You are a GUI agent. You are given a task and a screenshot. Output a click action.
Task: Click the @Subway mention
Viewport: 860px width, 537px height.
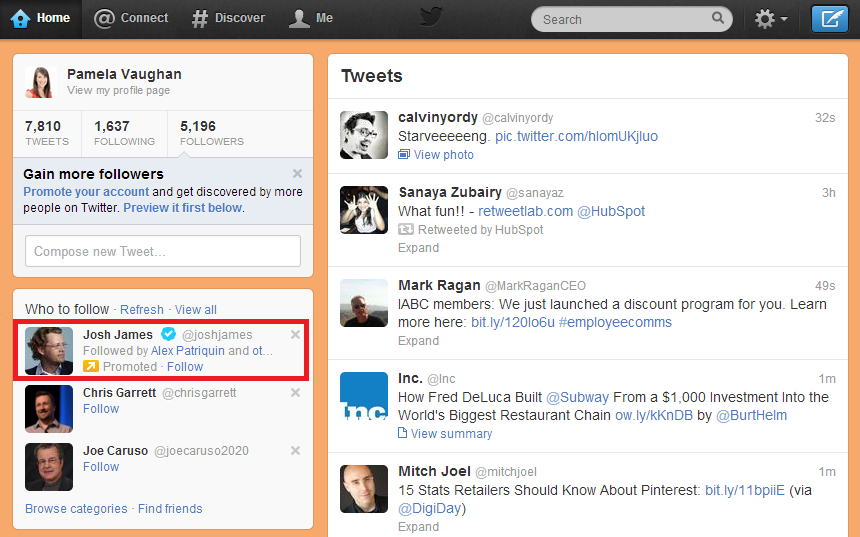pyautogui.click(x=578, y=398)
